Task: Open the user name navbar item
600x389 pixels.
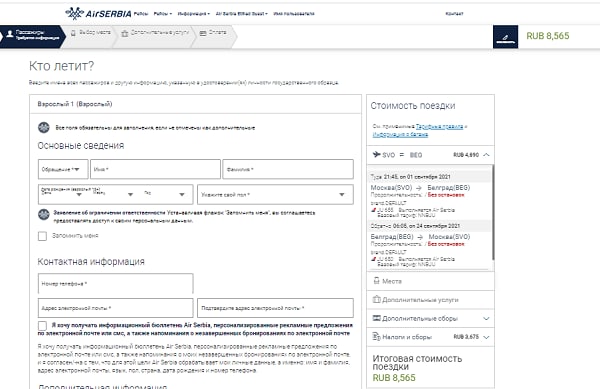Action: coord(294,13)
